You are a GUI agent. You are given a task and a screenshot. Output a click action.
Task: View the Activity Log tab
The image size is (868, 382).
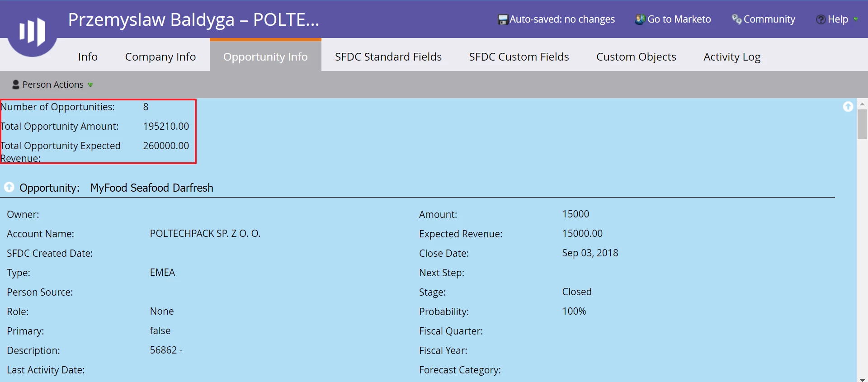point(732,57)
